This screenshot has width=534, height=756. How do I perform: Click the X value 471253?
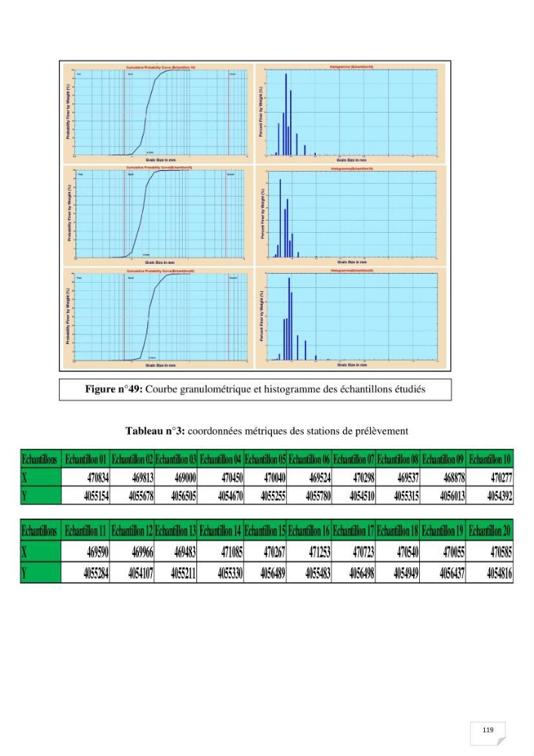point(319,552)
